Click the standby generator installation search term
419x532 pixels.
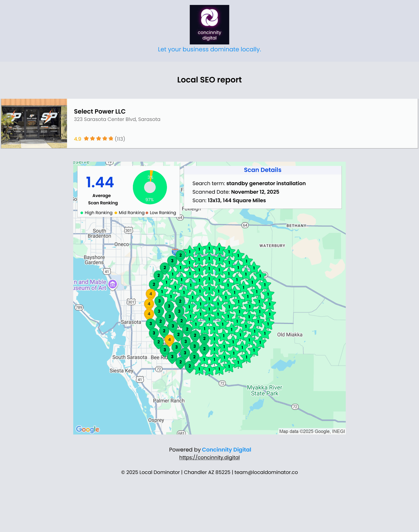266,183
